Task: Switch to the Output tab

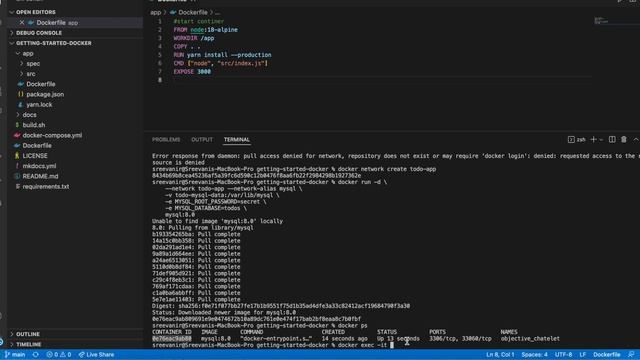Action: click(x=202, y=140)
